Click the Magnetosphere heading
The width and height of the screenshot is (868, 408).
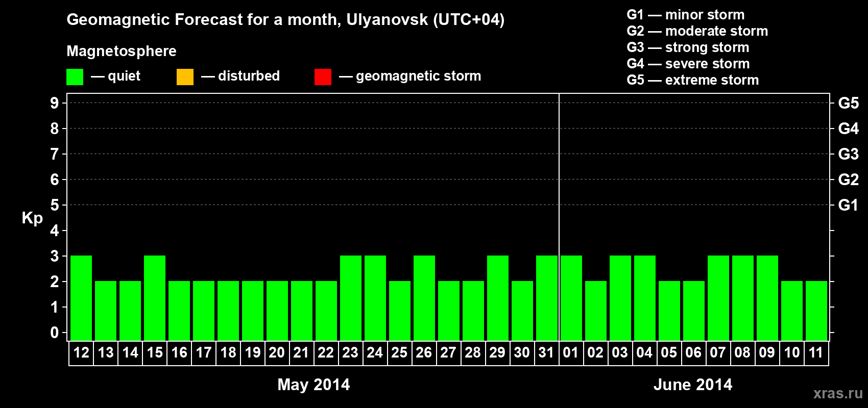click(122, 51)
